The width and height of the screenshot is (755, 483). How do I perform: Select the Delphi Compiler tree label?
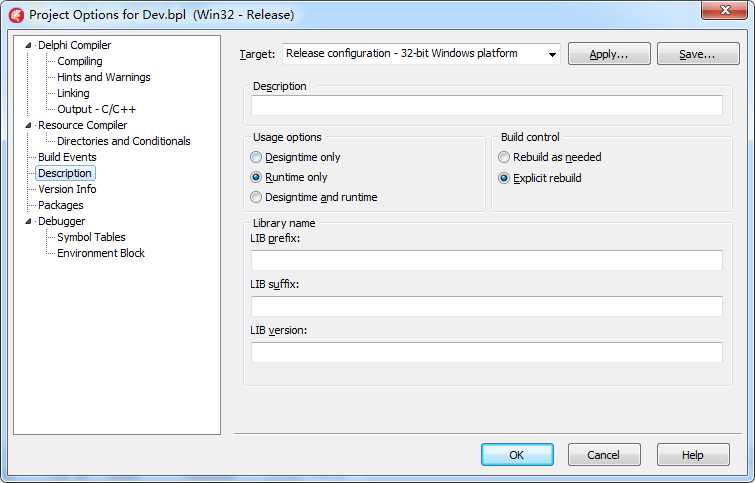point(74,45)
